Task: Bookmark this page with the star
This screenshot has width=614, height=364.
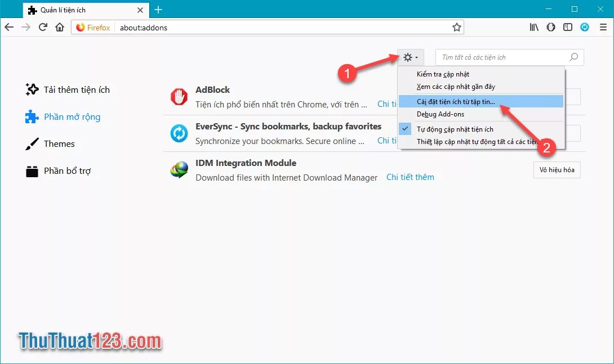Action: coord(457,28)
